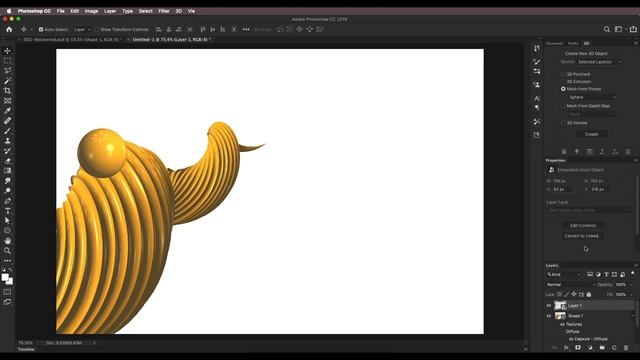Click the delete layer trash icon

[x=626, y=347]
